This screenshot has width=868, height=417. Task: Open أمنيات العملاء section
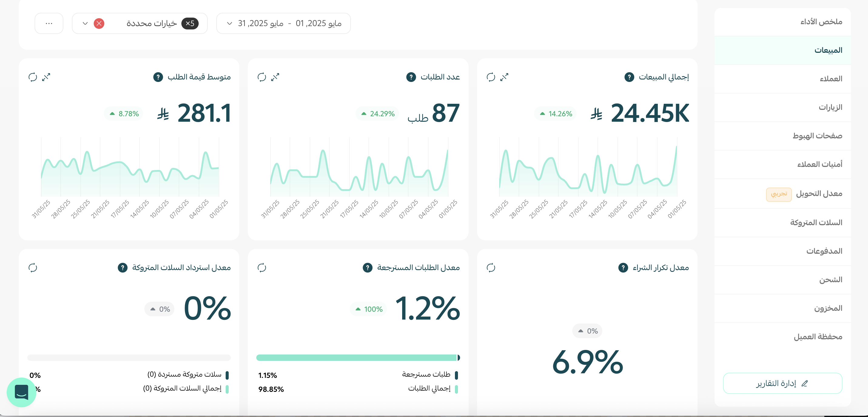[782, 164]
